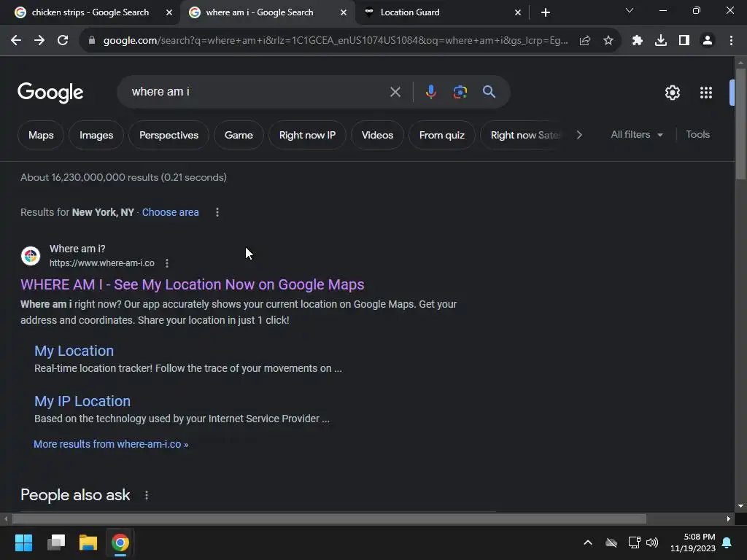This screenshot has width=747, height=560.
Task: Go back to the previous page
Action: 16,41
